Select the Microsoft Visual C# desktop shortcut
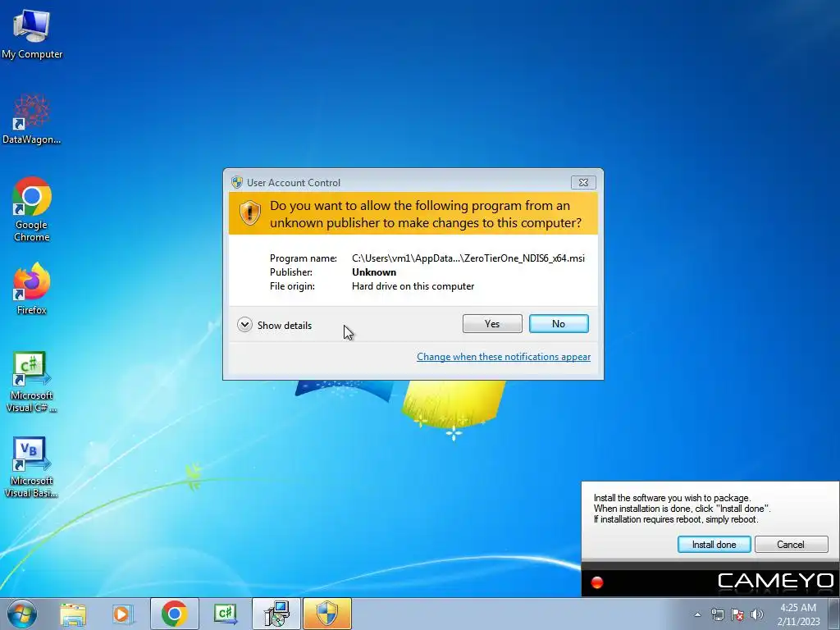840x630 pixels. (32, 381)
